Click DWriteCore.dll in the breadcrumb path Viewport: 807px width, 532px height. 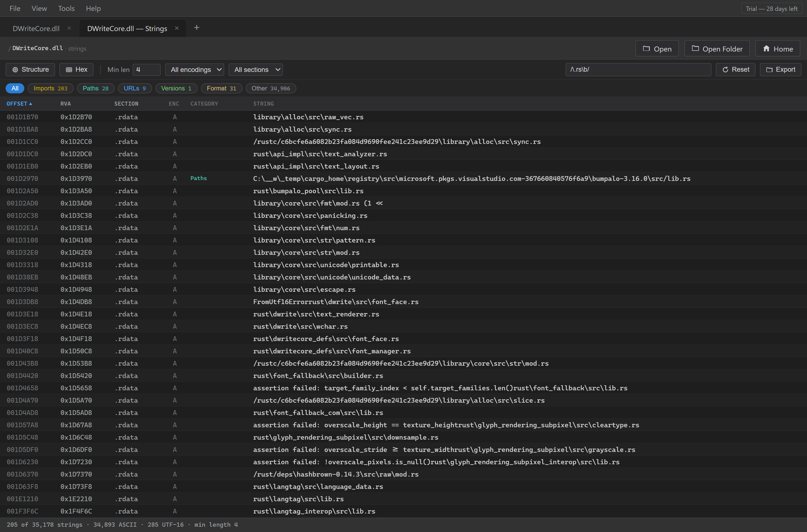click(38, 48)
